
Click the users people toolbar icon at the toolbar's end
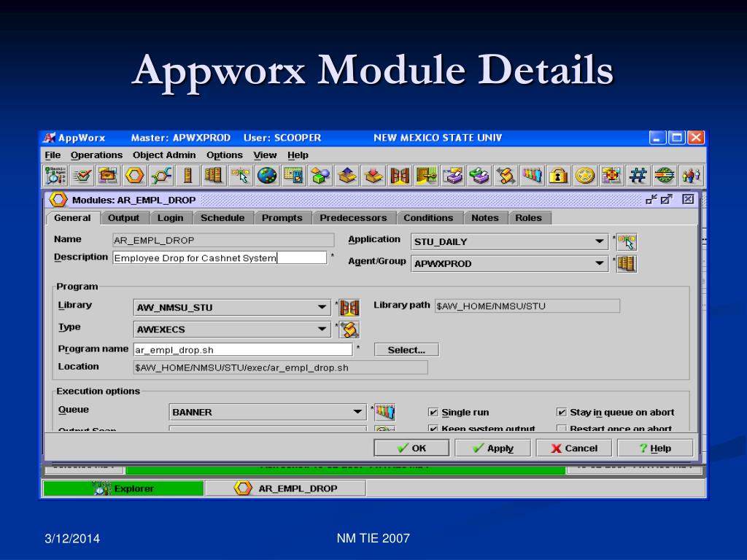tap(691, 176)
